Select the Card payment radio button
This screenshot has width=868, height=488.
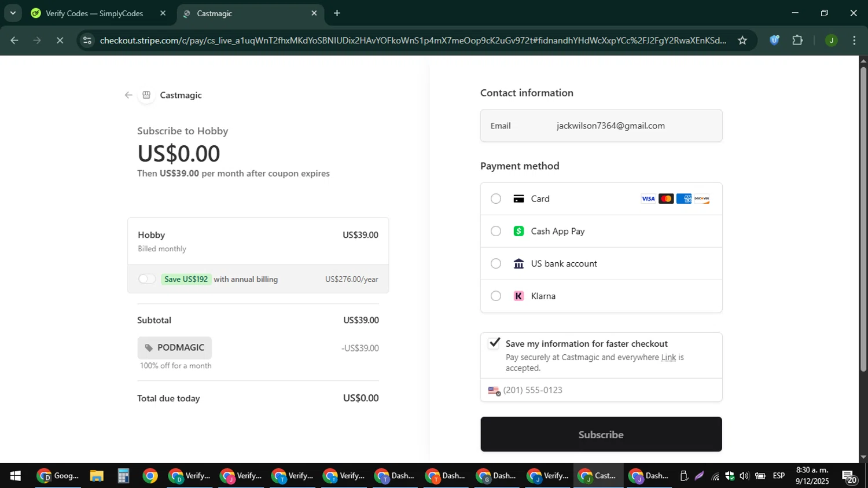pos(496,199)
